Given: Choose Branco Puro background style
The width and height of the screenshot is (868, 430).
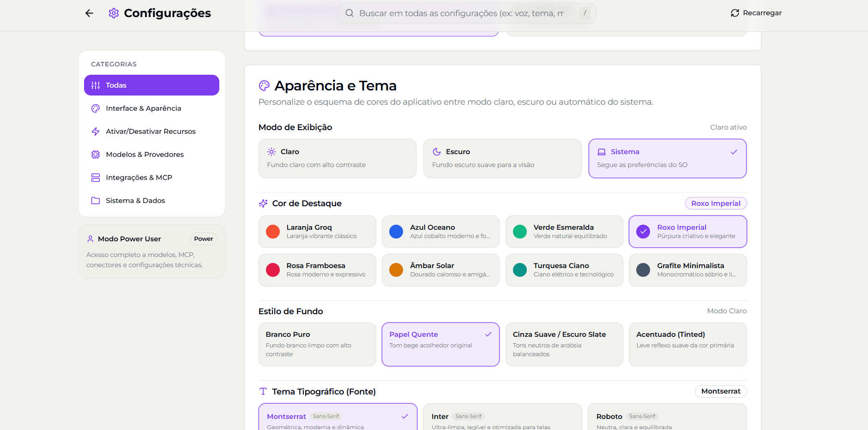Looking at the screenshot, I should pos(317,344).
